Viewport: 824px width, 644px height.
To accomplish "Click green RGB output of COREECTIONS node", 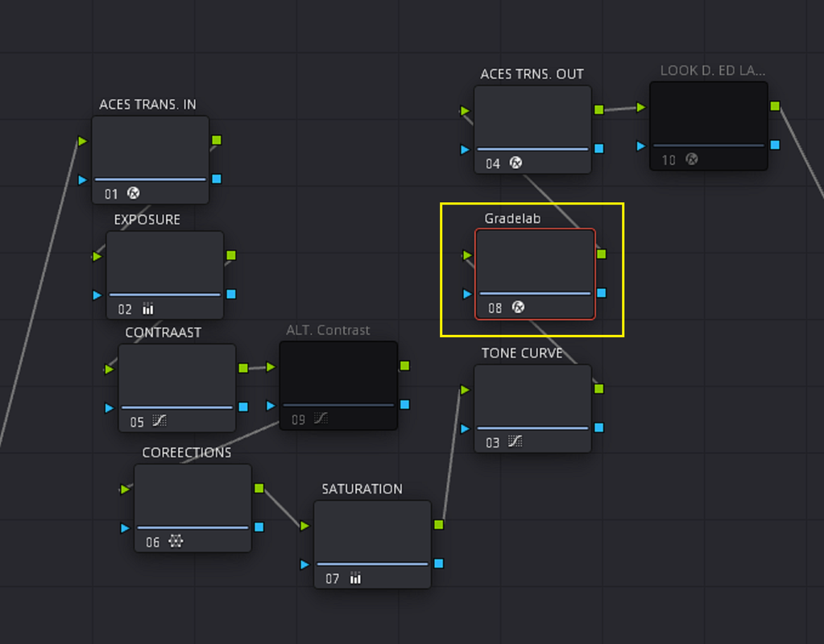I will click(x=259, y=489).
